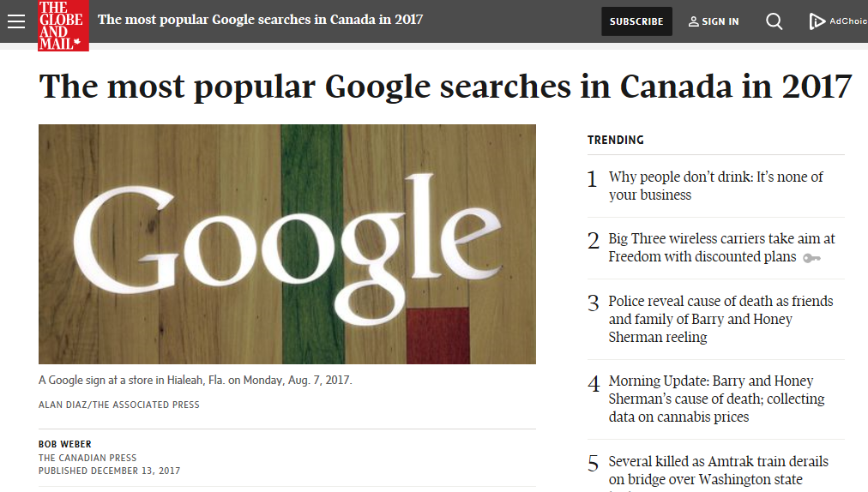Viewport: 868px width, 492px height.
Task: Click the user icon beside Sign In
Action: click(693, 21)
